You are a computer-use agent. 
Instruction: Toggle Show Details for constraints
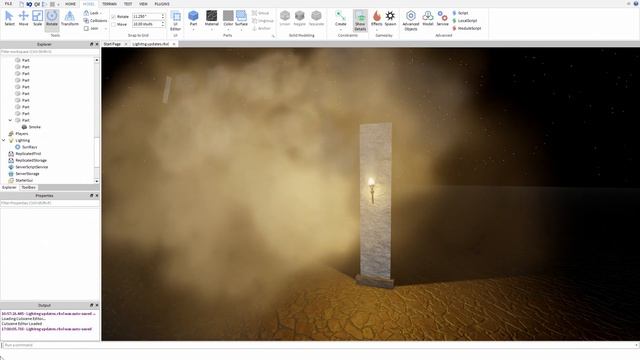pyautogui.click(x=360, y=20)
